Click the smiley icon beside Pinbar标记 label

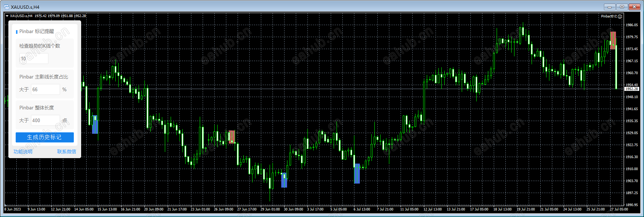click(x=620, y=16)
